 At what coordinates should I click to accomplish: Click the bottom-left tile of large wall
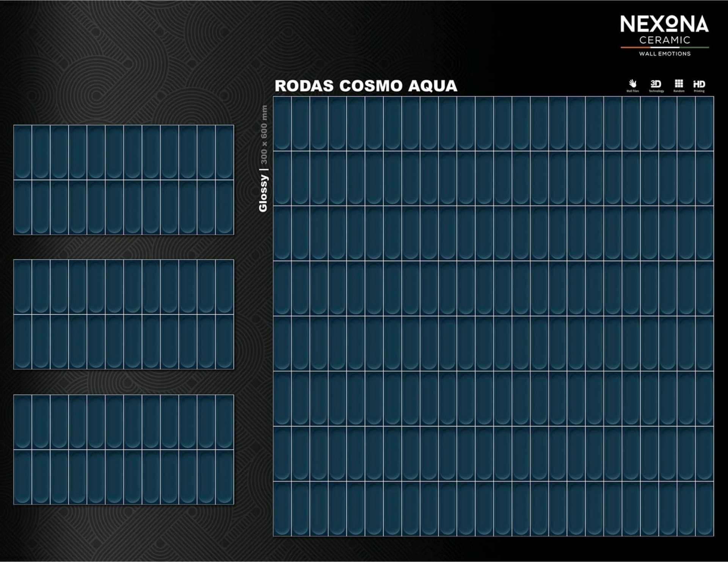click(x=282, y=509)
